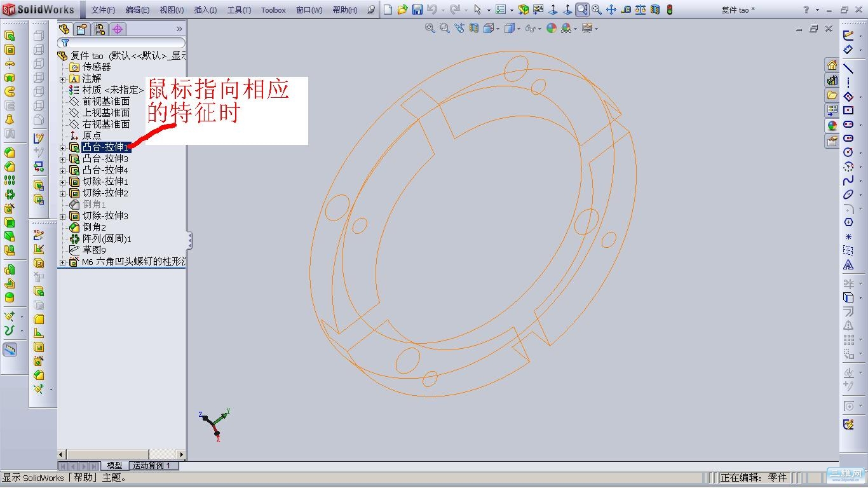868x488 pixels.
Task: Select the Extruded Cut tool in features toolbar
Action: coord(10,50)
